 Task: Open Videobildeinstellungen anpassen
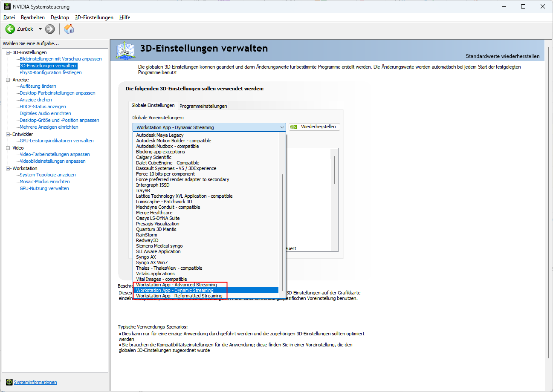[x=52, y=161]
